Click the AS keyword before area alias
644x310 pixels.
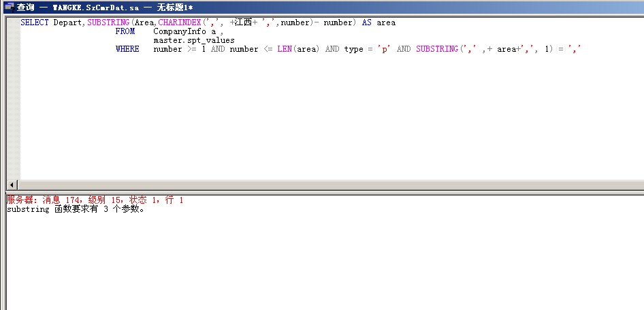[x=367, y=22]
